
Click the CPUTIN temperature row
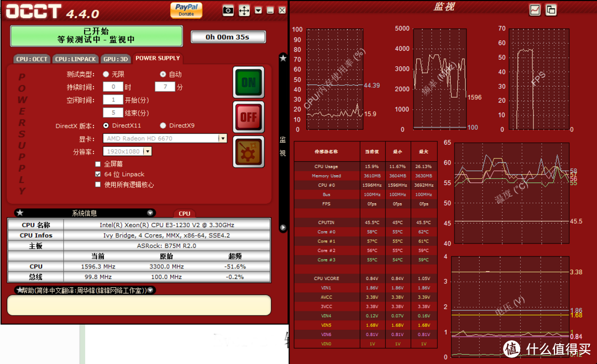pos(365,222)
